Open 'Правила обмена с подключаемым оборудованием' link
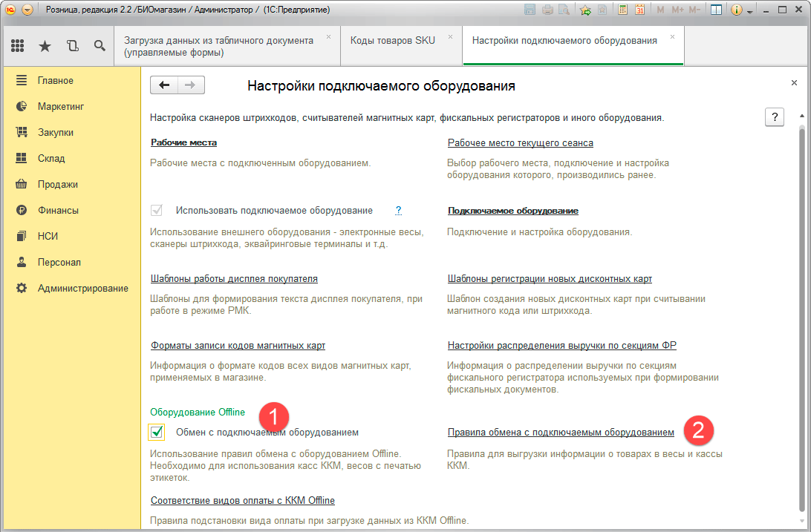 [561, 432]
